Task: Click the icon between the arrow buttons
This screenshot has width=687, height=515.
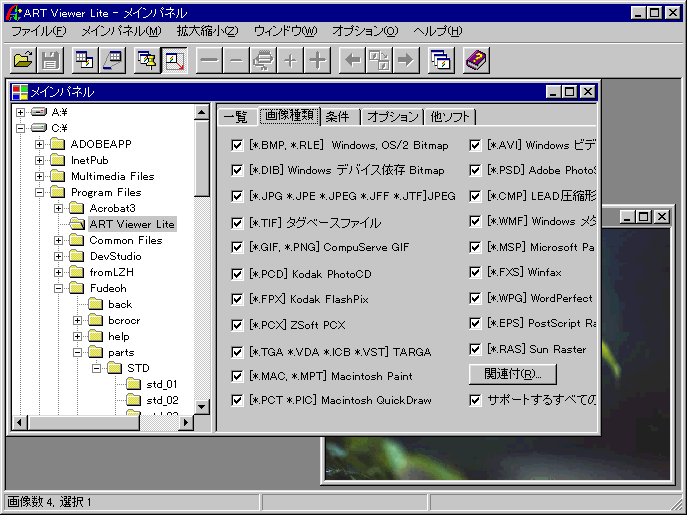Action: 379,60
